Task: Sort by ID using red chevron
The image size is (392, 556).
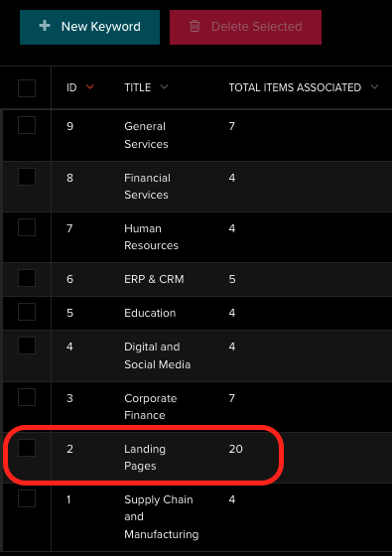Action: pos(90,86)
